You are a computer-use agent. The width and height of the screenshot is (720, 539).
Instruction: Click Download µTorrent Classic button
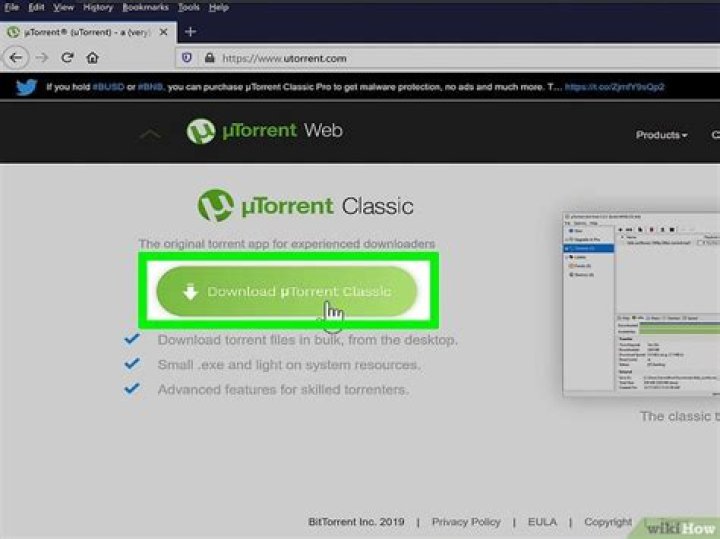point(287,292)
